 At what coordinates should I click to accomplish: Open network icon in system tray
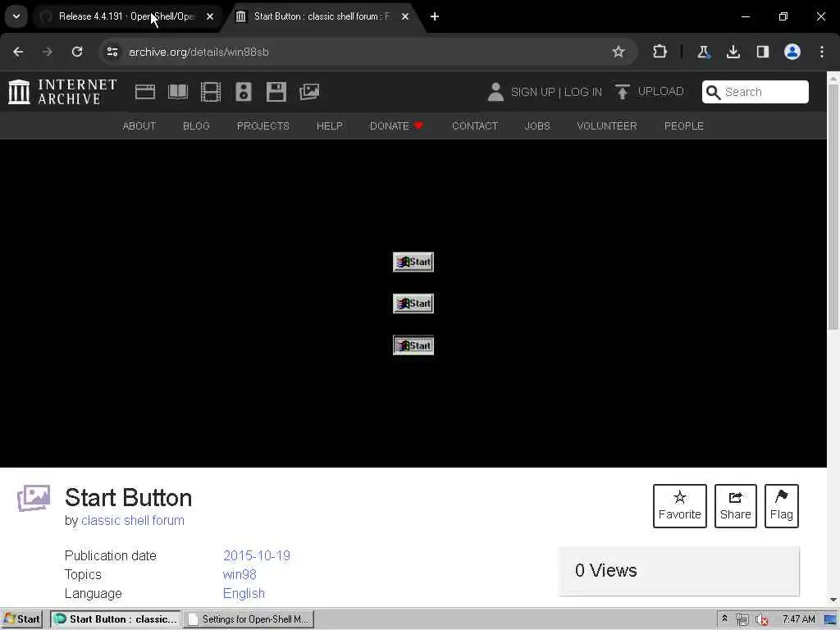click(x=742, y=620)
